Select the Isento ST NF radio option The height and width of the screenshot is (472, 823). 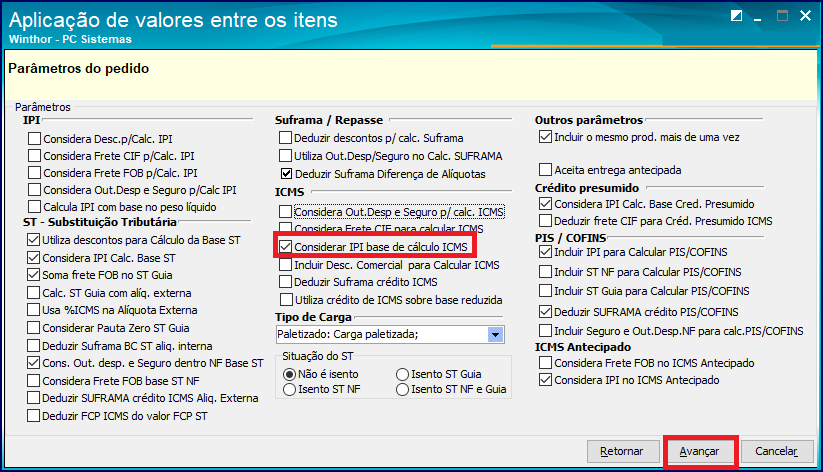coord(289,390)
